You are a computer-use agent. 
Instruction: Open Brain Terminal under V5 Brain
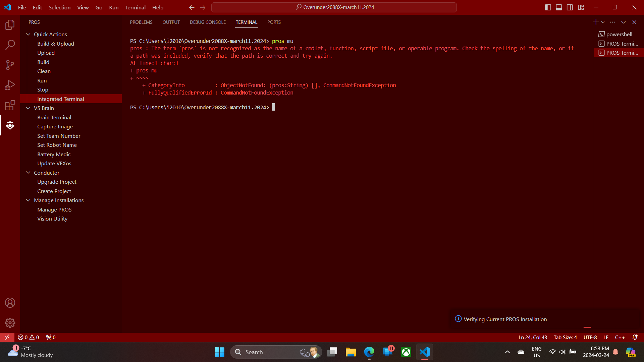click(54, 117)
